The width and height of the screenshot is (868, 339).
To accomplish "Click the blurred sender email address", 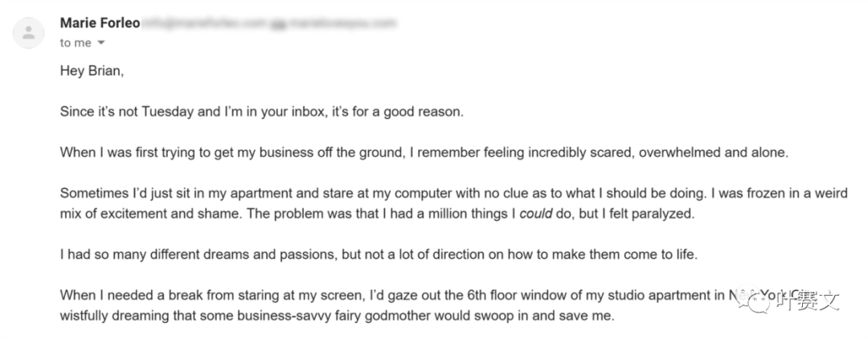I will pyautogui.click(x=269, y=23).
